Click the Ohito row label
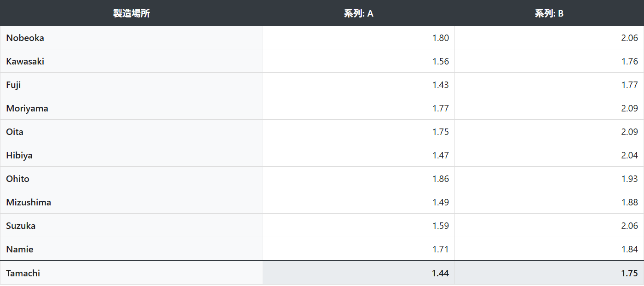The height and width of the screenshot is (286, 644). [18, 179]
